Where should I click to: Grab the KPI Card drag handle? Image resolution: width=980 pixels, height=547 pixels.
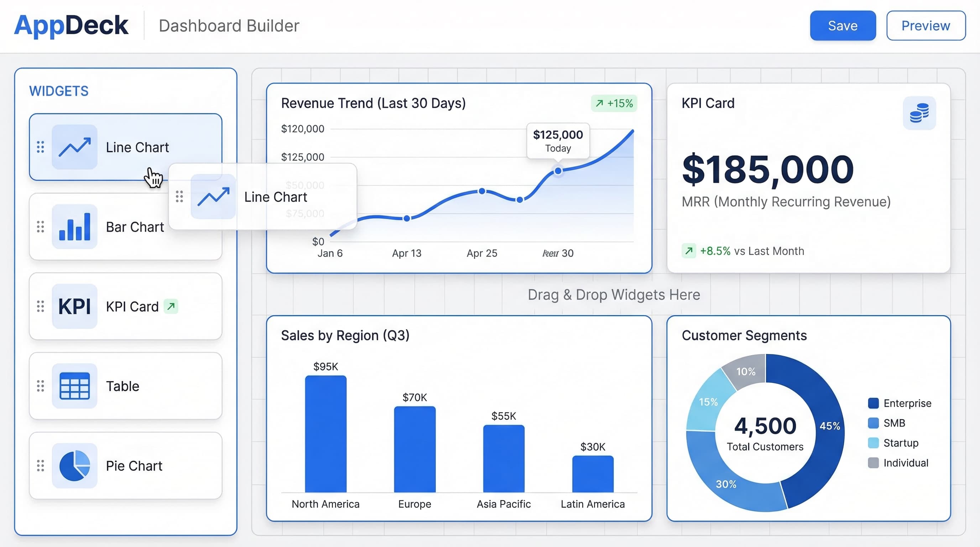pyautogui.click(x=40, y=306)
